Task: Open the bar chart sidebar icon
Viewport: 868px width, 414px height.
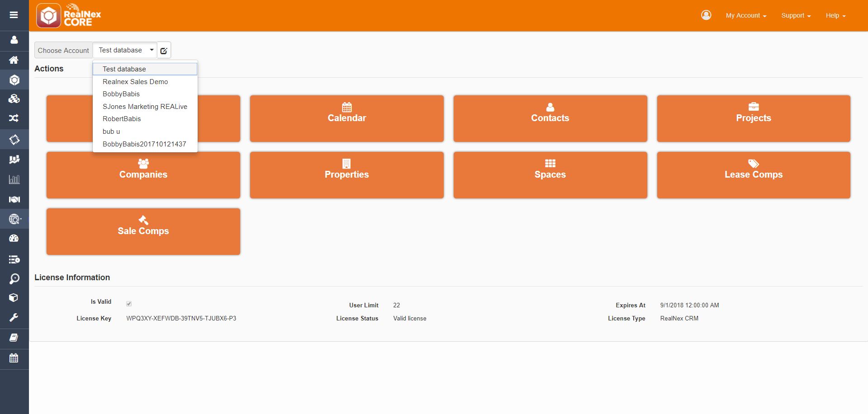Action: coord(14,179)
